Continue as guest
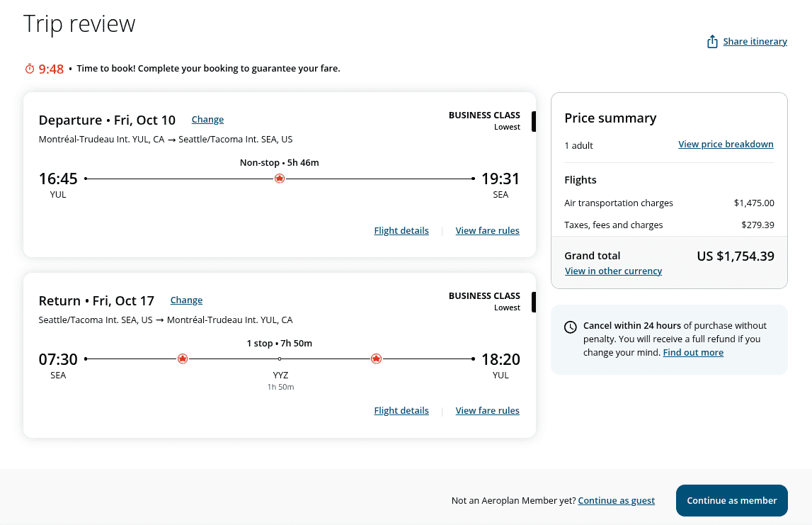 coord(616,500)
